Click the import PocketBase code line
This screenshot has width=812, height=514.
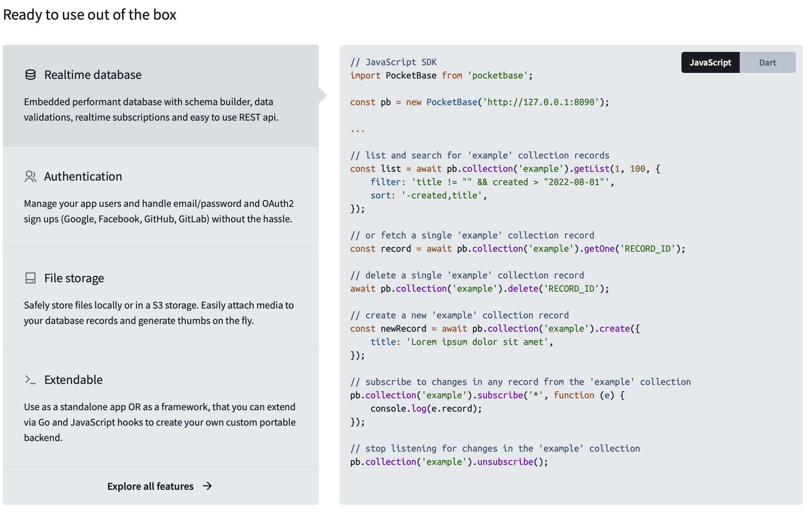pyautogui.click(x=441, y=75)
